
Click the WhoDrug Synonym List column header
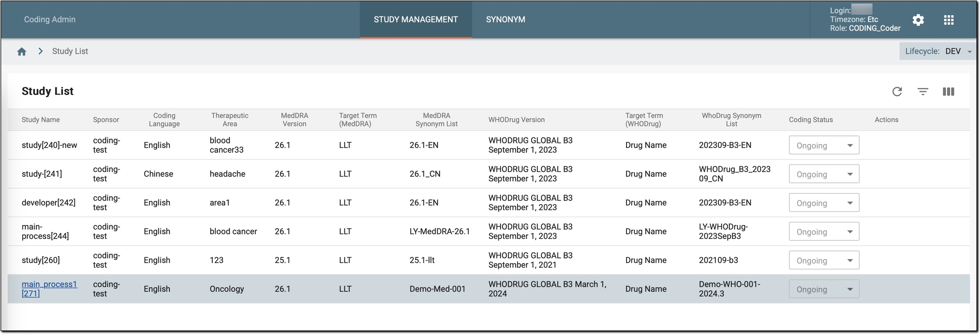tap(731, 120)
